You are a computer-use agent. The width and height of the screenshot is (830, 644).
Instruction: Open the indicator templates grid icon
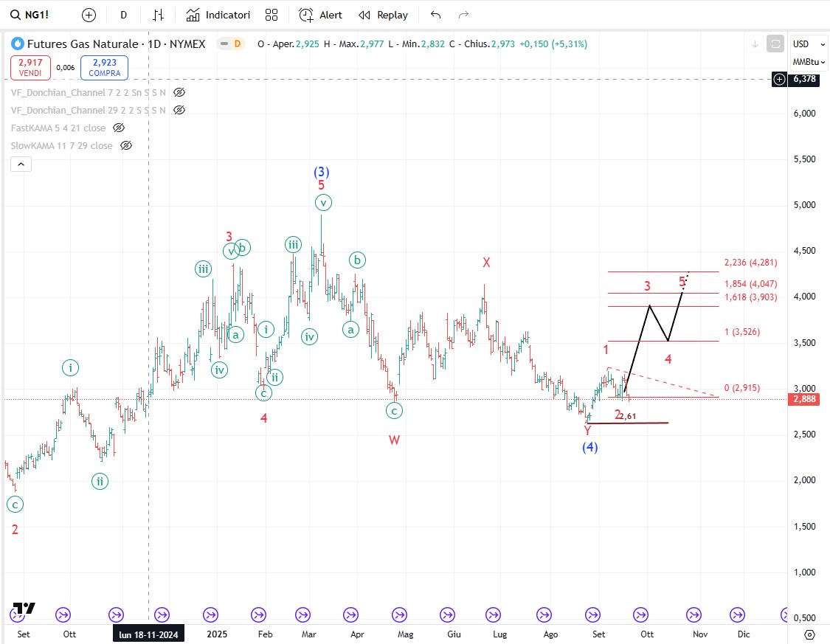click(272, 15)
